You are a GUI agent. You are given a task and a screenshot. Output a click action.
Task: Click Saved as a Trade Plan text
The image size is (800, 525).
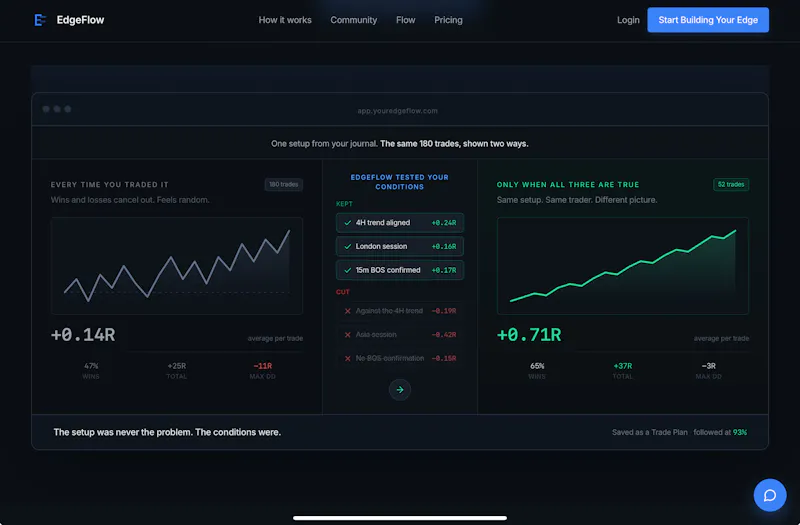649,432
